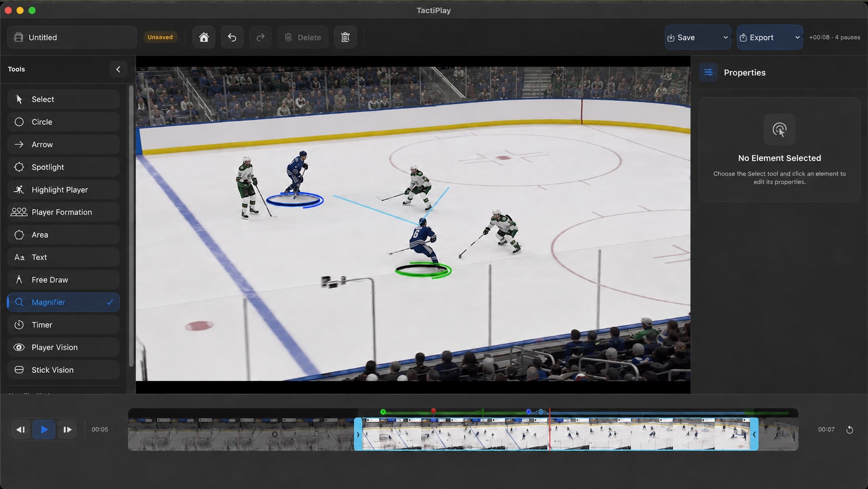Screen dimensions: 868x489
Task: Click the Unsaved status badge
Action: [x=160, y=37]
